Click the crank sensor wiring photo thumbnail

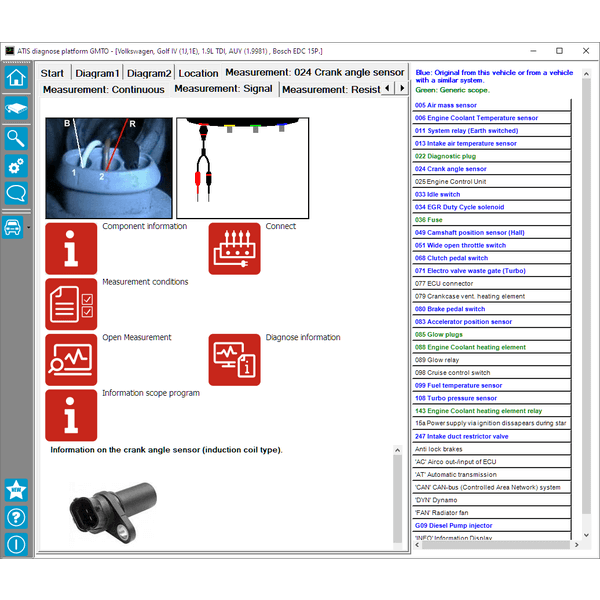[108, 168]
